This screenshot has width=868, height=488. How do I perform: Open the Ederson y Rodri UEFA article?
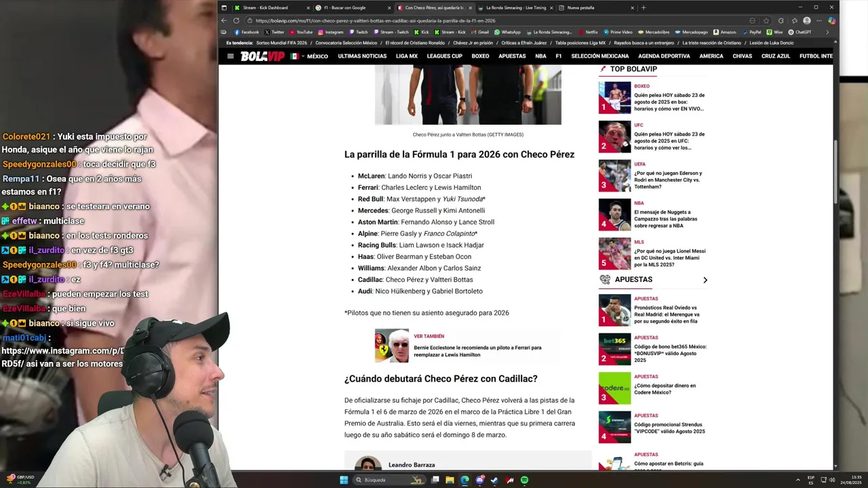tap(668, 180)
